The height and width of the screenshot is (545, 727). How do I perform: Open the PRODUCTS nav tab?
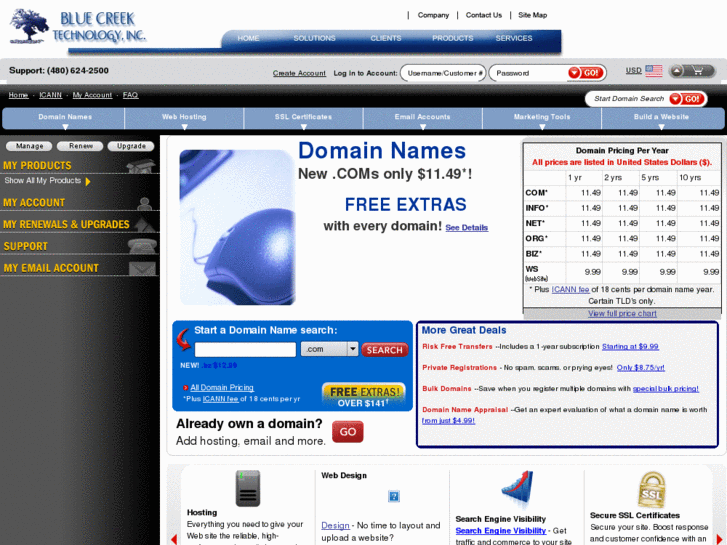point(453,38)
